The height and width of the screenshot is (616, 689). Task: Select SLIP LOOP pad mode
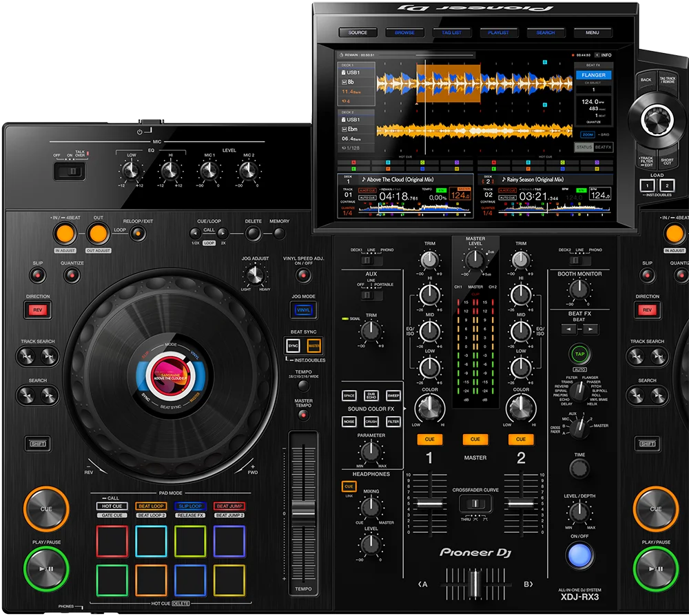(190, 506)
